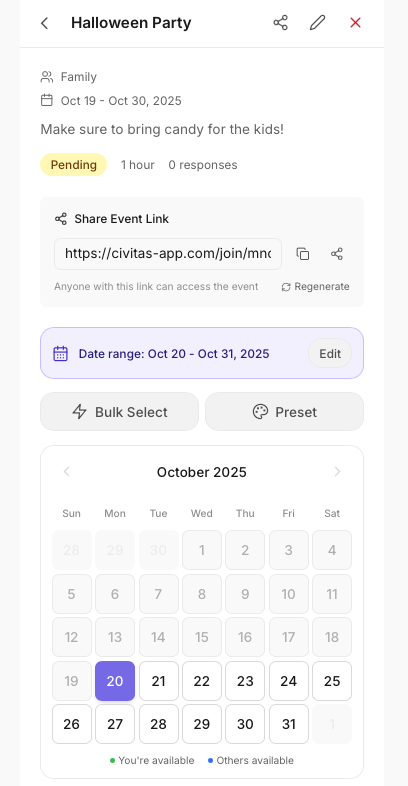Regenerate the event link
Image resolution: width=408 pixels, height=786 pixels.
click(x=315, y=287)
